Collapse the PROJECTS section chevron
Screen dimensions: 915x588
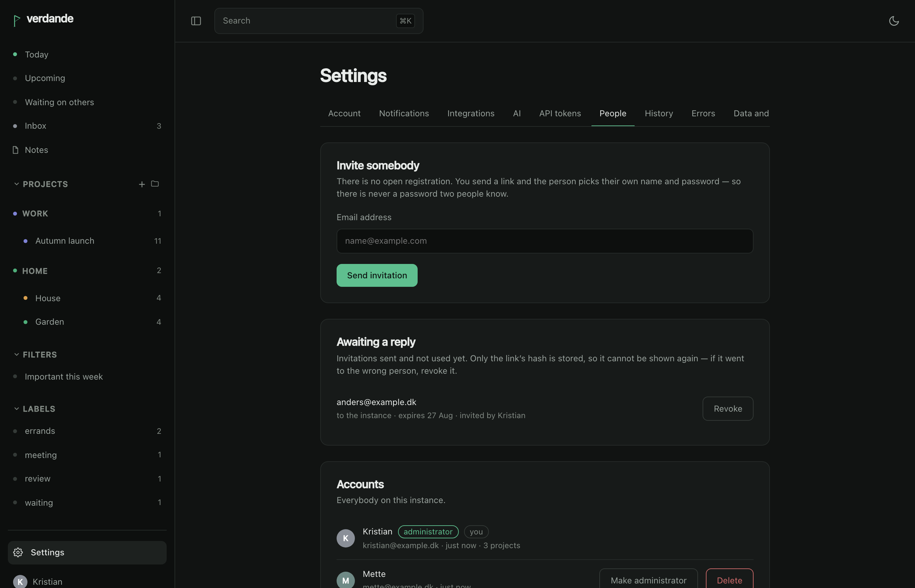(x=16, y=184)
